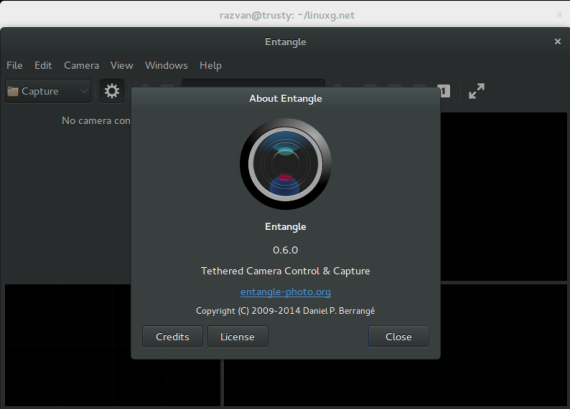570x409 pixels.
Task: Open the Camera menu
Action: pyautogui.click(x=81, y=65)
